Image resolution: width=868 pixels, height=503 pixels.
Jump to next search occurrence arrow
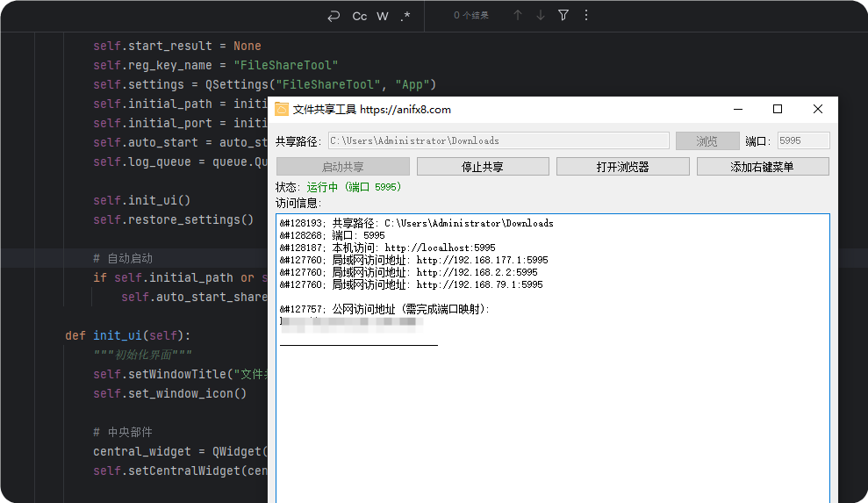[x=541, y=16]
